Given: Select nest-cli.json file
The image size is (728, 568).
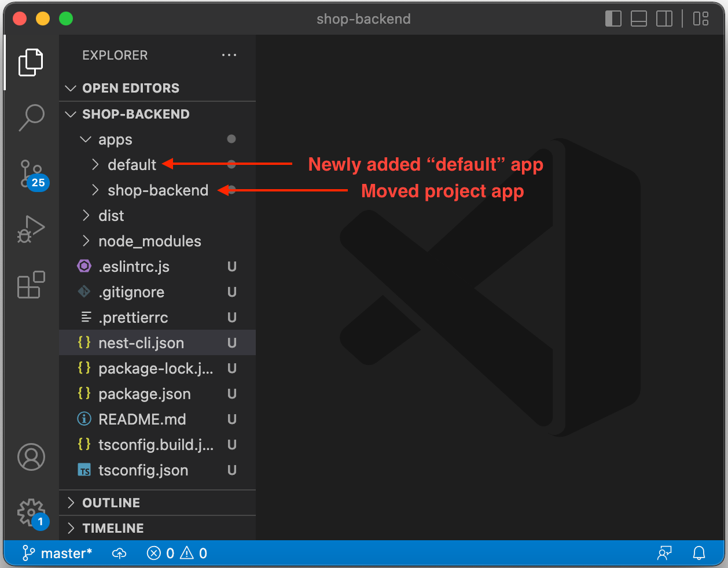Looking at the screenshot, I should (x=157, y=343).
